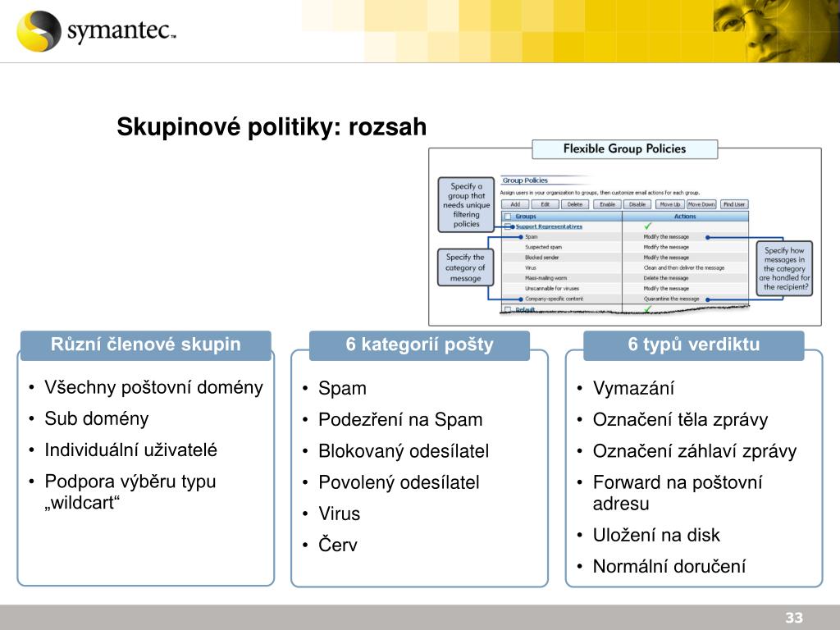Click the green checkmark in Support Representatives row
This screenshot has height=630, width=840.
click(648, 226)
